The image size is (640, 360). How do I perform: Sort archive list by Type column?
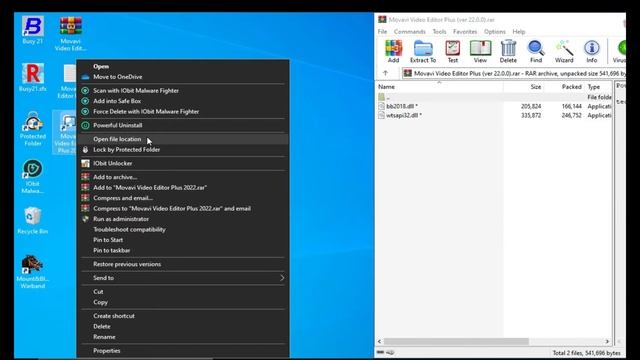point(598,87)
